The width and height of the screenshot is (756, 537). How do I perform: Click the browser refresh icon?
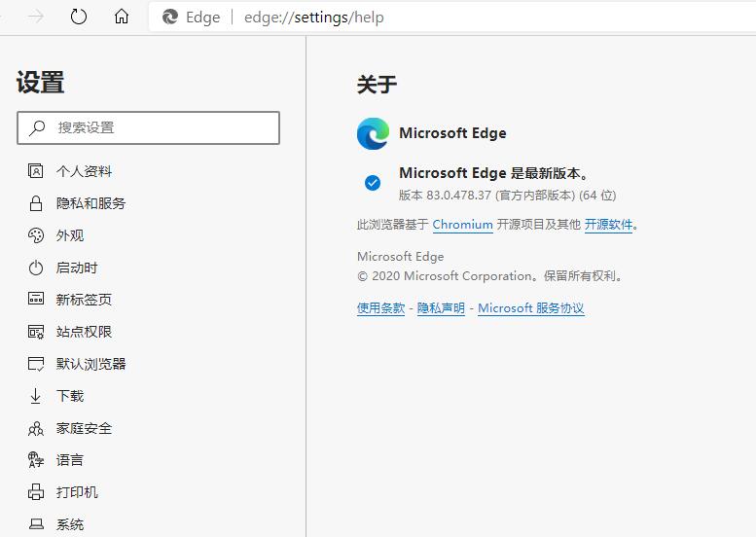point(78,17)
